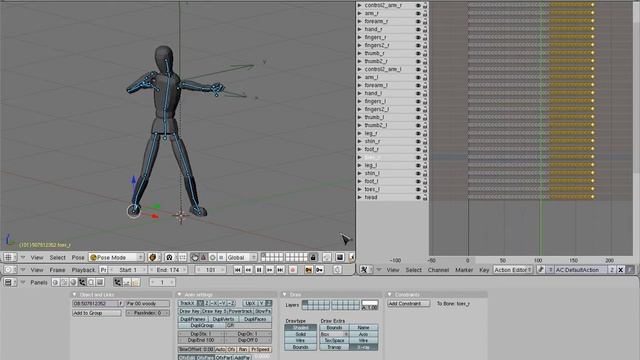This screenshot has height=360, width=640.
Task: Skip to the next keyframe
Action: click(x=269, y=270)
